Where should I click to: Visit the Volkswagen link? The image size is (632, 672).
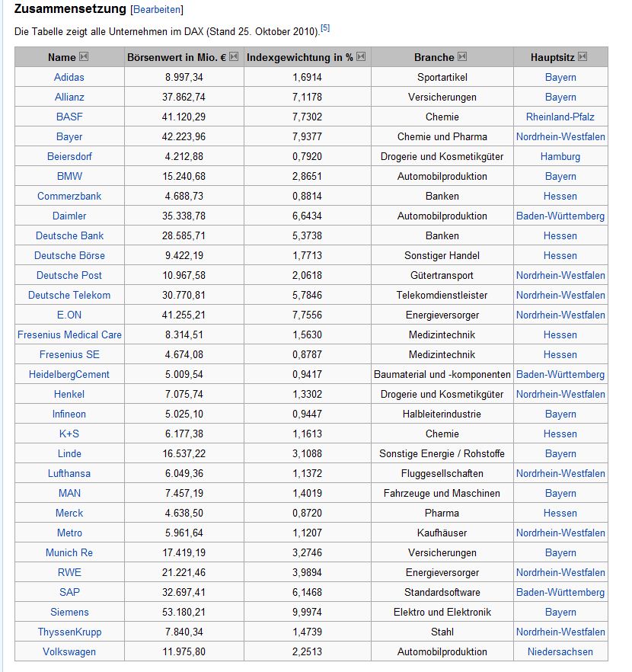coord(69,651)
